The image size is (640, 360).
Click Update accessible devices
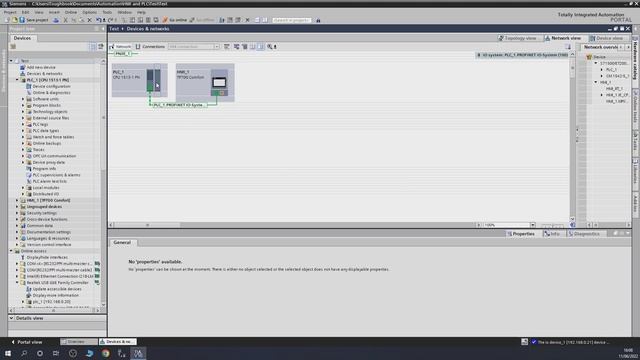(57, 289)
